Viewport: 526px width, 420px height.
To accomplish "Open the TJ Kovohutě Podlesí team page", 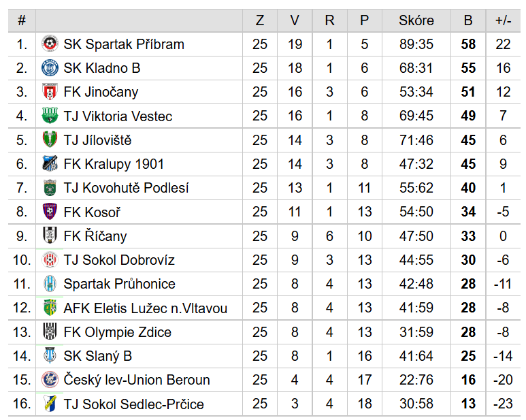I will click(x=126, y=188).
